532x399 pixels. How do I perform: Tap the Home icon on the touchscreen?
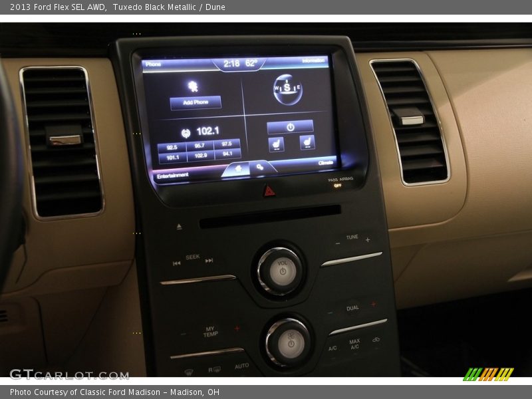[238, 169]
